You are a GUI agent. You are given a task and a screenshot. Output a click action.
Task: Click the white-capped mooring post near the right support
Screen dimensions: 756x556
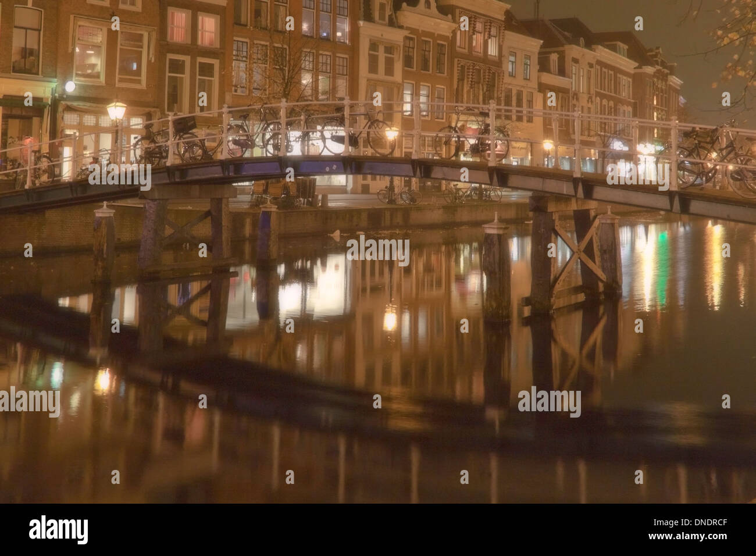(x=495, y=268)
